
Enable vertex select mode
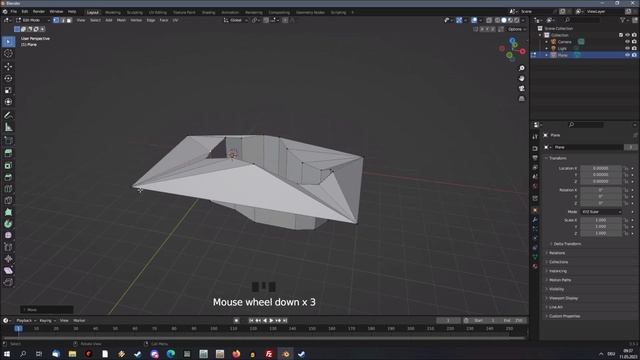pos(56,20)
